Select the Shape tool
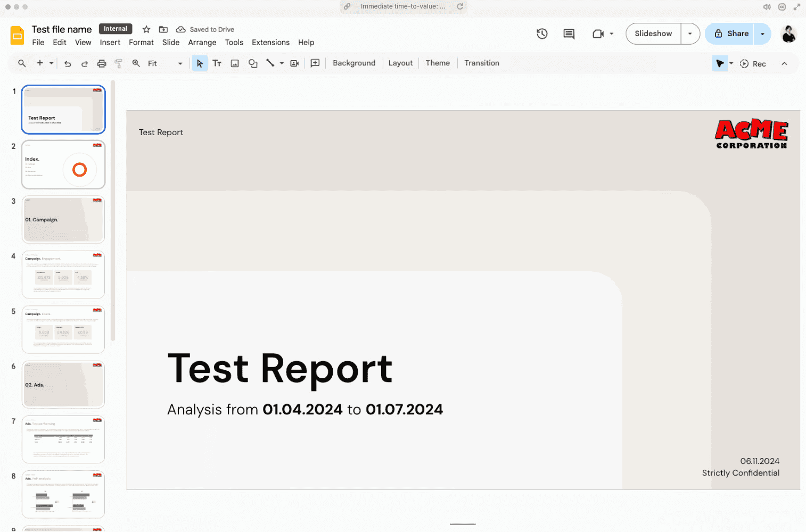Viewport: 806px width, 532px height. pyautogui.click(x=253, y=63)
